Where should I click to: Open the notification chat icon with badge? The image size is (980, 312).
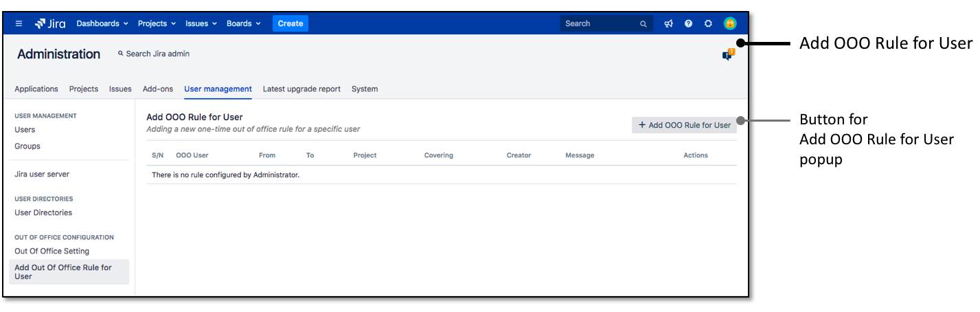(x=727, y=55)
